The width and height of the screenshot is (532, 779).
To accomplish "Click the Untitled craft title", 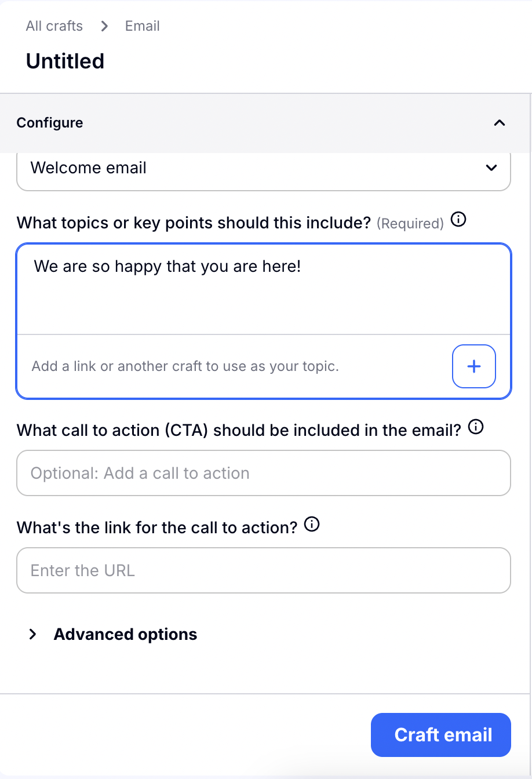I will point(65,61).
